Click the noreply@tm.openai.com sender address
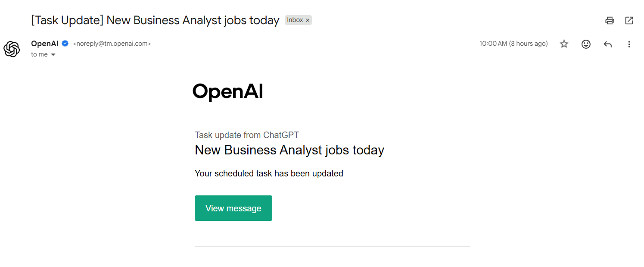The height and width of the screenshot is (267, 644). pyautogui.click(x=112, y=44)
